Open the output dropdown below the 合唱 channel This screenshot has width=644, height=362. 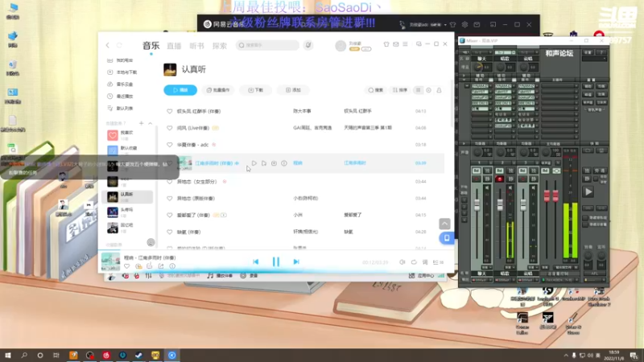tap(528, 280)
